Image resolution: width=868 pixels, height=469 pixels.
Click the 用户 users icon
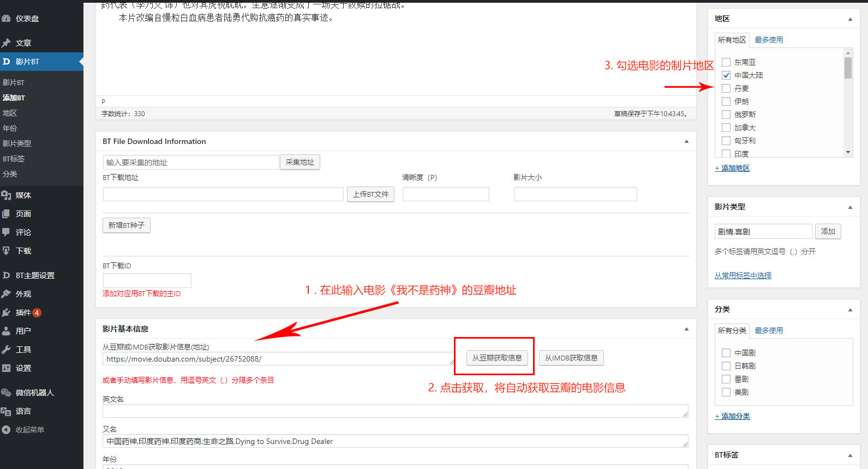click(6, 331)
